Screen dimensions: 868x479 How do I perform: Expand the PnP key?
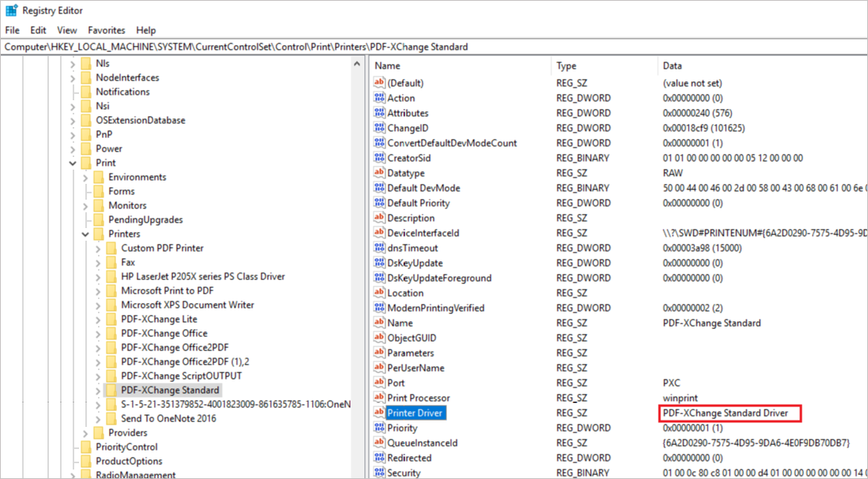73,134
